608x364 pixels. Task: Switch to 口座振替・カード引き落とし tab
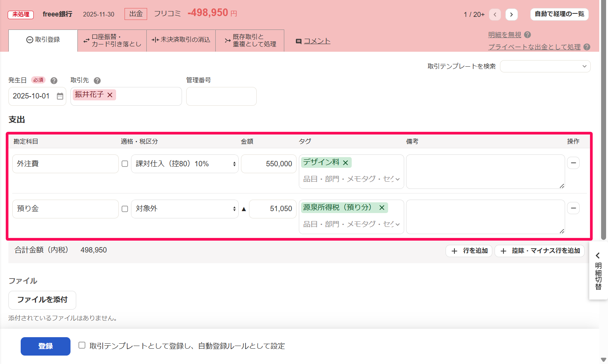coord(112,40)
